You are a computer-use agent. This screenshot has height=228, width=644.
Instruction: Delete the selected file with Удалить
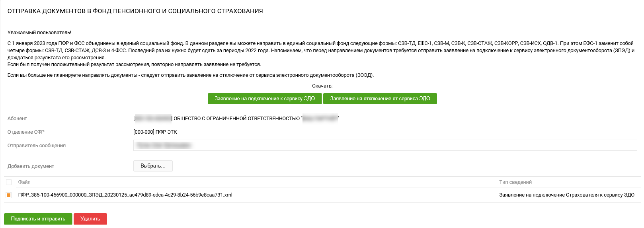click(x=90, y=219)
